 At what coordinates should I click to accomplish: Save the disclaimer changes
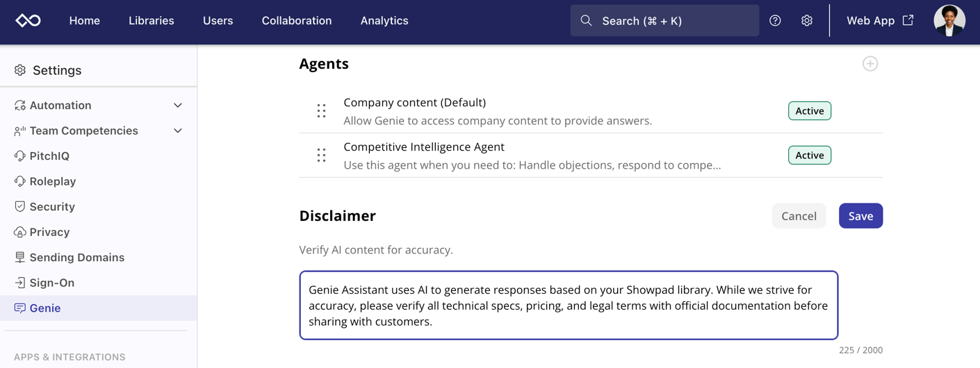click(x=860, y=216)
